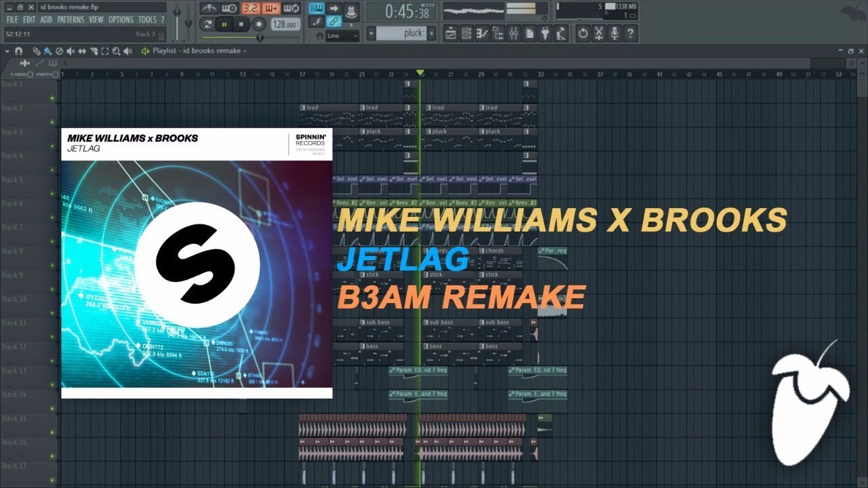868x488 pixels.
Task: Toggle the arrow button beside typing keyboard
Action: pos(334,8)
